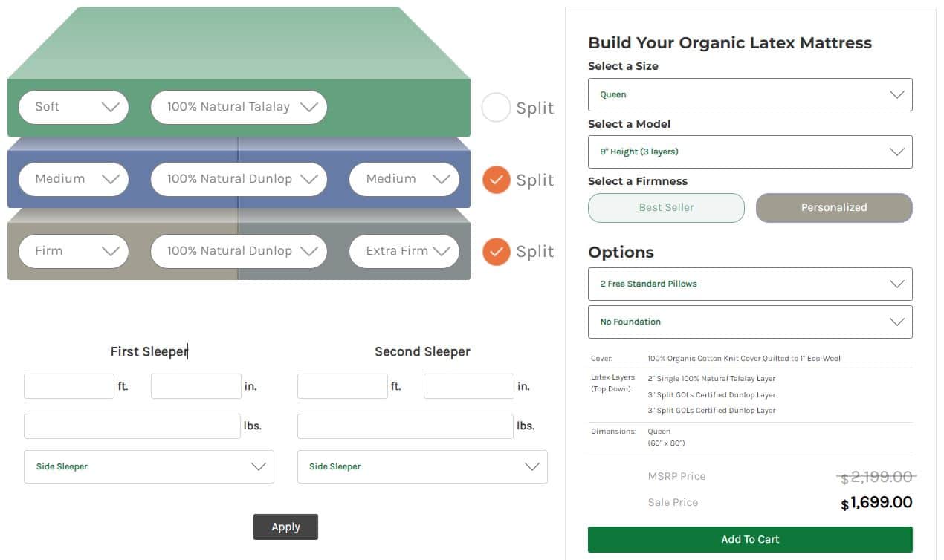
Task: Uncheck Split for the bottom layer
Action: [x=496, y=252]
